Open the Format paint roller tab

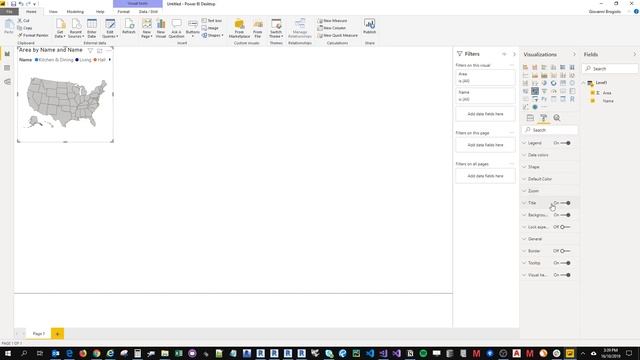(x=544, y=118)
